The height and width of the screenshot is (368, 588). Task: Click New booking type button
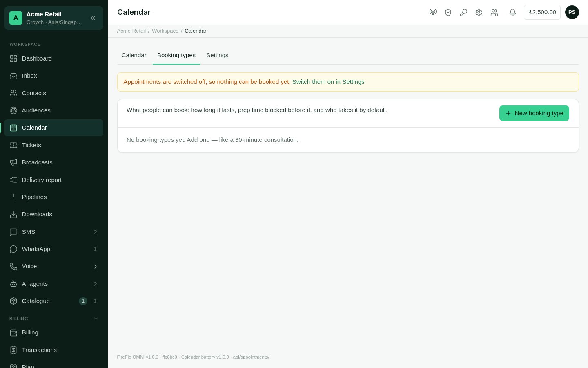pyautogui.click(x=534, y=113)
